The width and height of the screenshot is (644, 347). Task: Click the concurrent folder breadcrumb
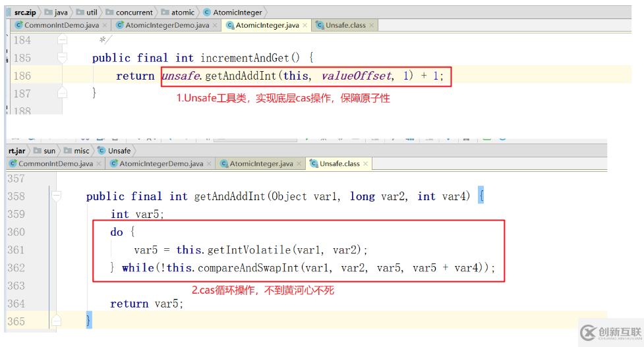tap(129, 13)
